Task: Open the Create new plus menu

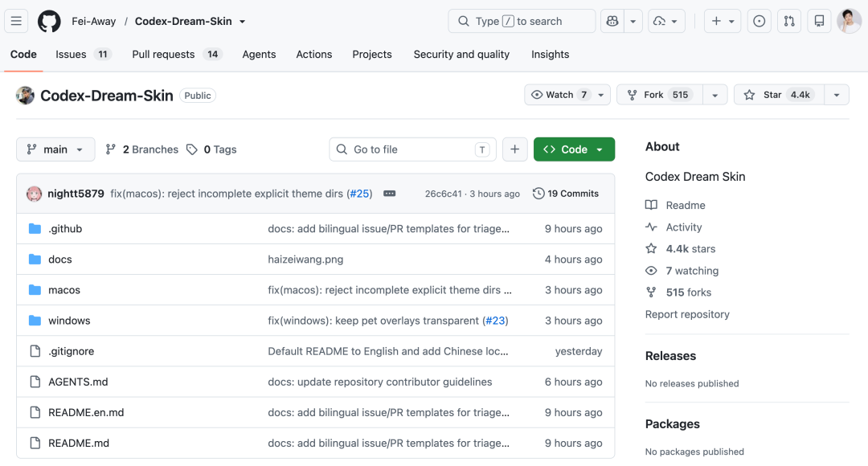Action: (723, 21)
